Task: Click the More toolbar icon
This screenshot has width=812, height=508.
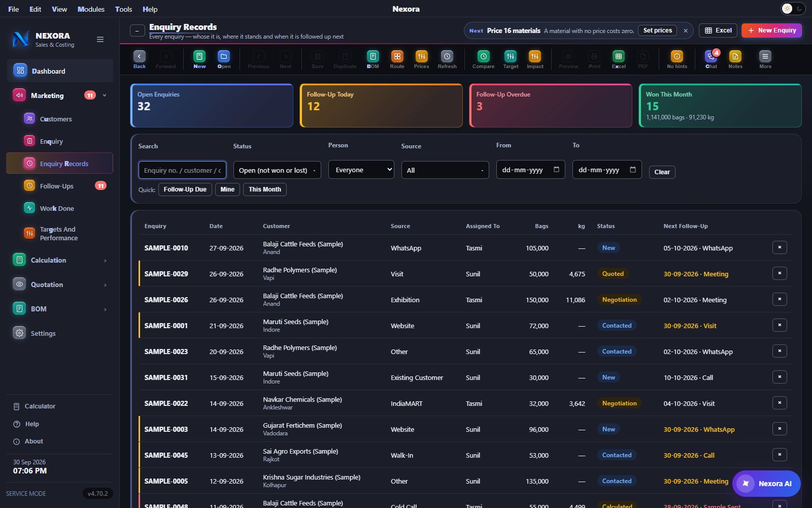Action: pos(765,59)
